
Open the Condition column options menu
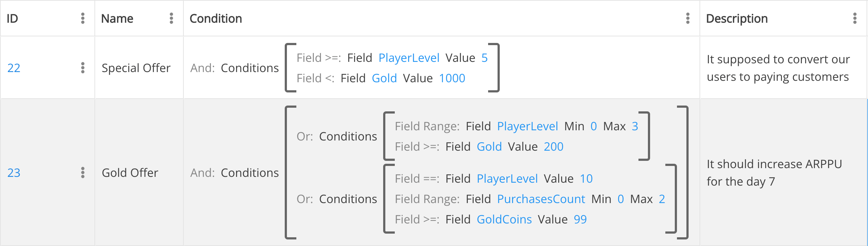pos(687,18)
